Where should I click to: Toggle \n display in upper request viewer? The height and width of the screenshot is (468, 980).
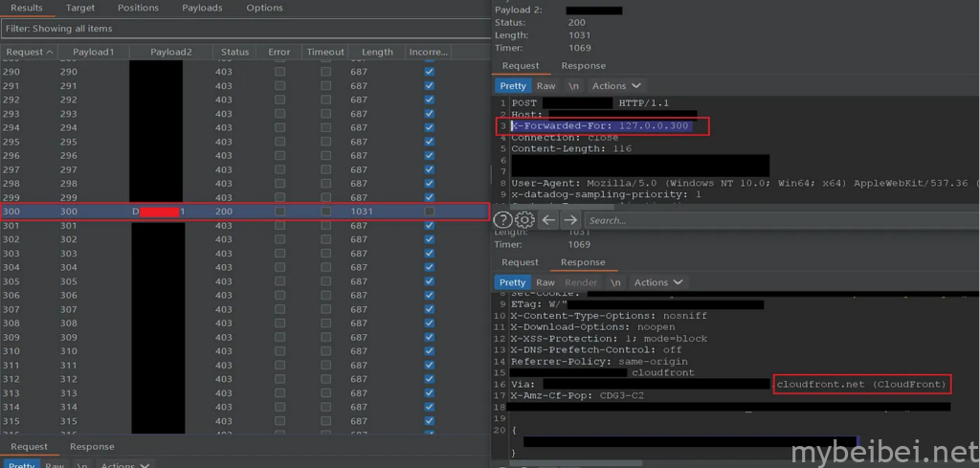coord(573,86)
